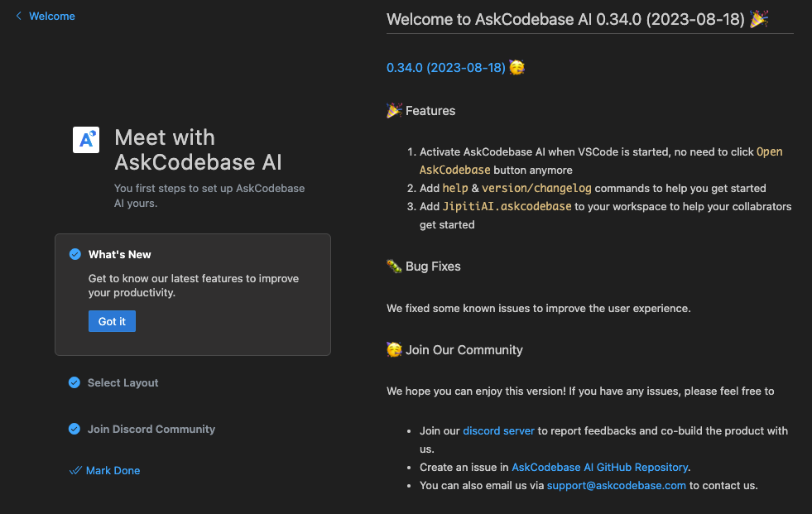Open the discord server link

coord(498,430)
